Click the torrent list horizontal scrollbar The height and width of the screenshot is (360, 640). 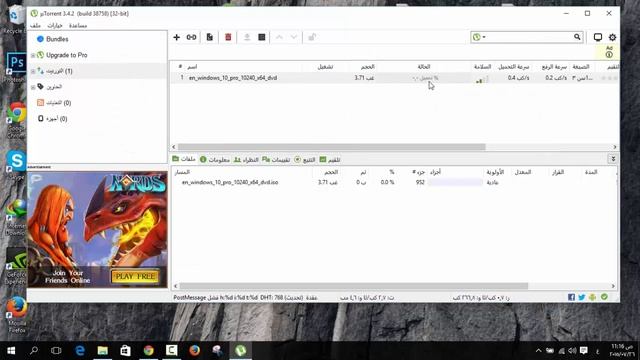point(331,147)
